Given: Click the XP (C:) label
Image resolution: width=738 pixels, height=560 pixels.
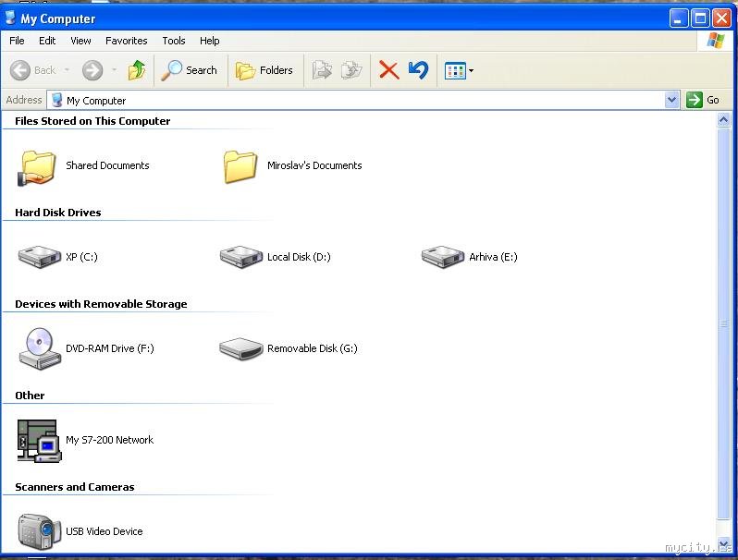Looking at the screenshot, I should (x=81, y=257).
